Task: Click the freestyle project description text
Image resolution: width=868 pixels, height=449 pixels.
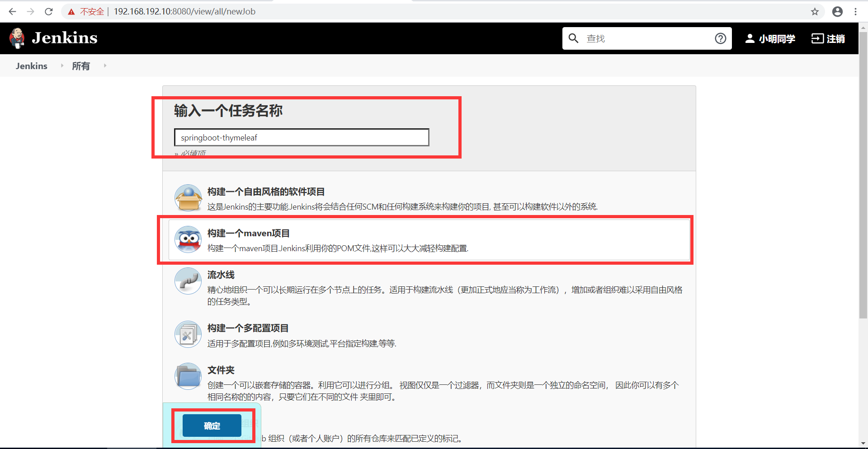Action: (x=402, y=207)
